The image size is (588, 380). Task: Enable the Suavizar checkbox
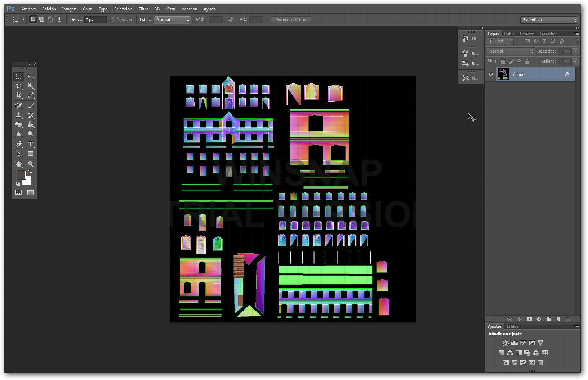(x=113, y=19)
